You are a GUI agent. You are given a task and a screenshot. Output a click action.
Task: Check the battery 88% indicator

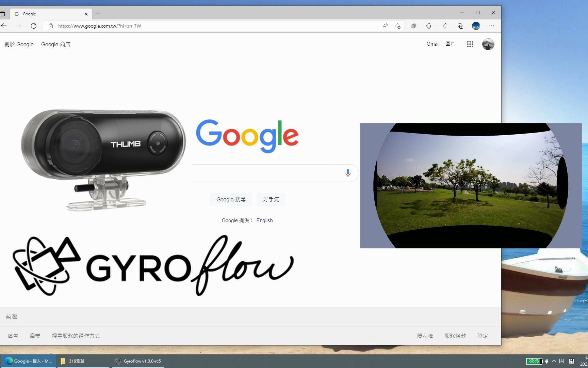pyautogui.click(x=534, y=361)
